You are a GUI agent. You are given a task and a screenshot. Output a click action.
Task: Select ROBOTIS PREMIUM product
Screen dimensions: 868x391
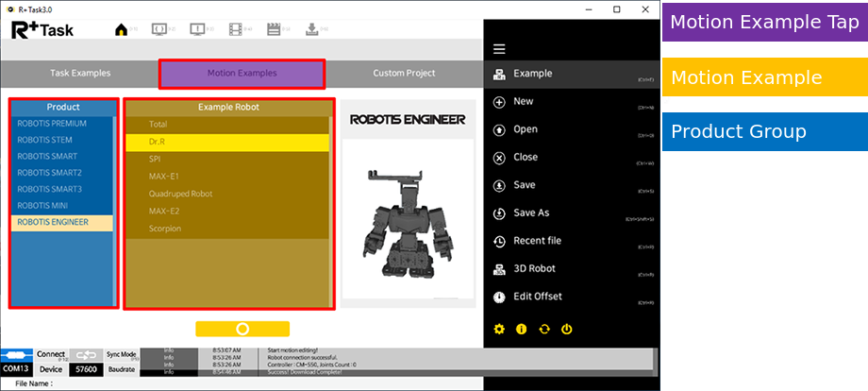point(62,124)
